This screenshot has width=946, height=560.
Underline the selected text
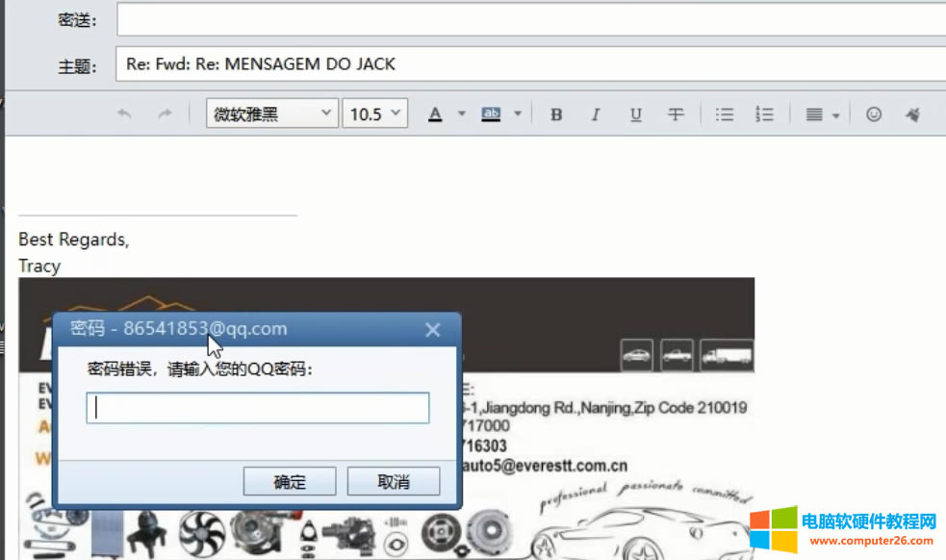point(635,115)
